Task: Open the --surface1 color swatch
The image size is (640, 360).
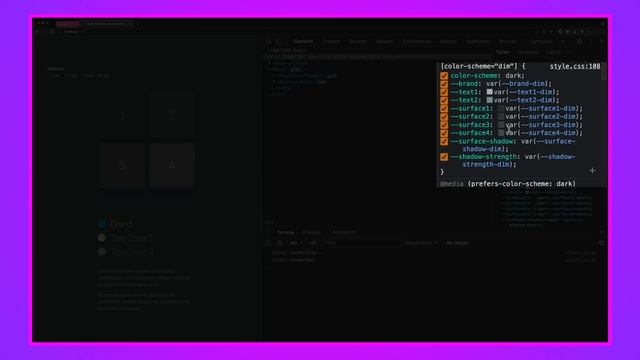Action: (501, 108)
